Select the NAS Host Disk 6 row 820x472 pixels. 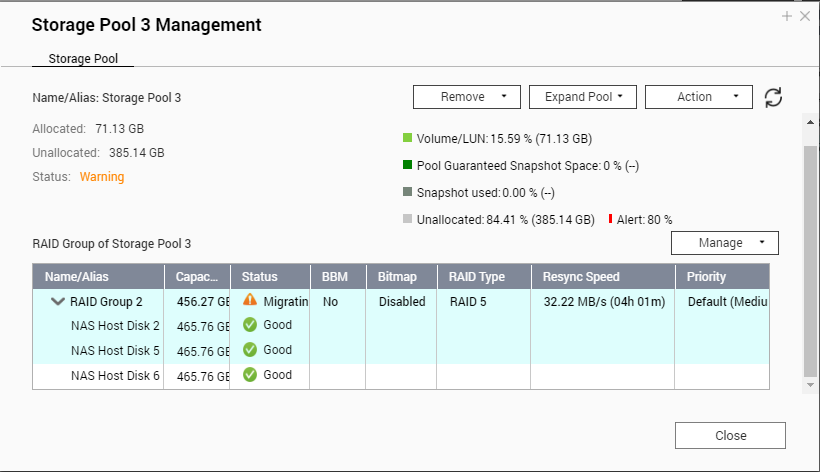[401, 376]
